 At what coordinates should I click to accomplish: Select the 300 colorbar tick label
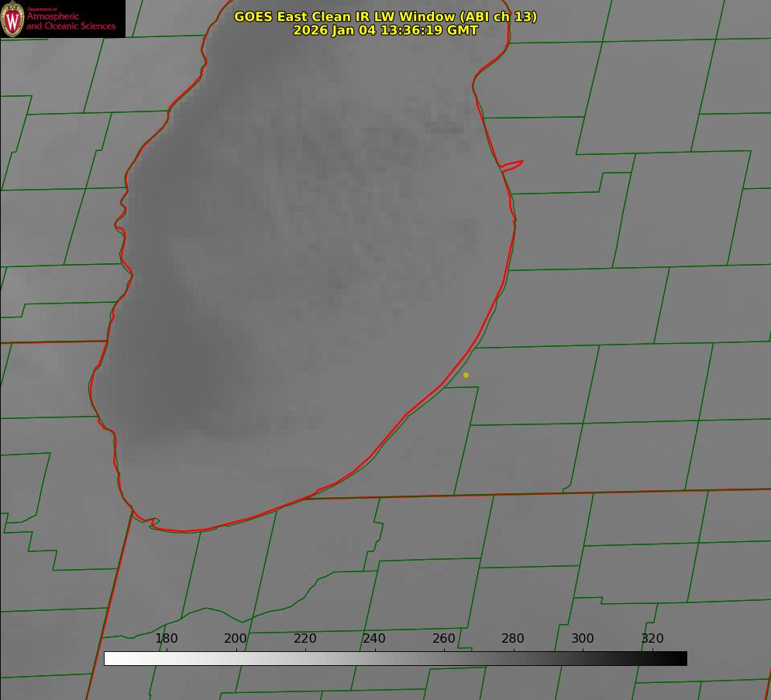point(583,639)
